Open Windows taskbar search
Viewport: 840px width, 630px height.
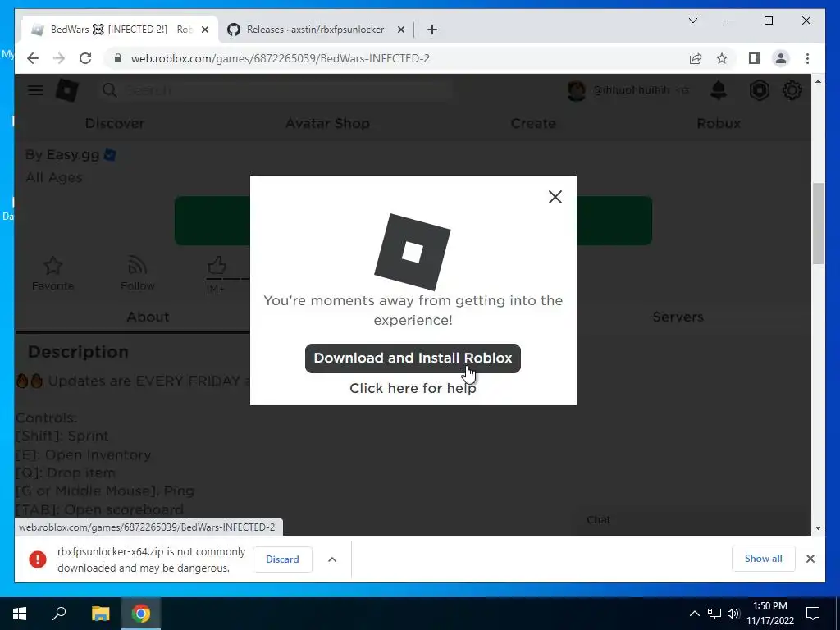[x=59, y=614]
